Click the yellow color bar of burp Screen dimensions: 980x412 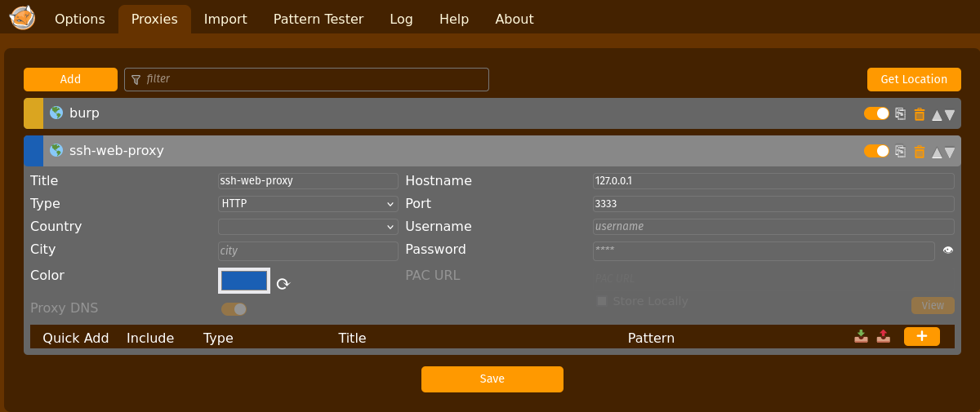(33, 113)
